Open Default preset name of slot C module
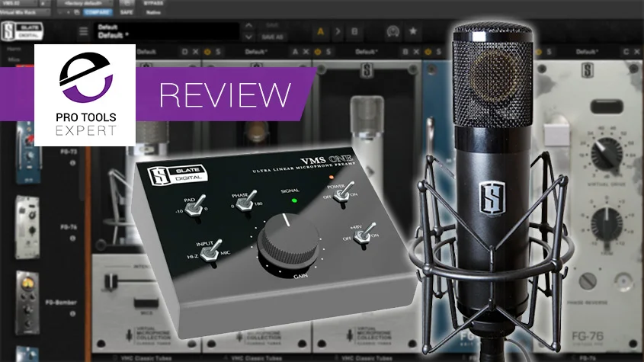The image size is (644, 362). pos(587,52)
